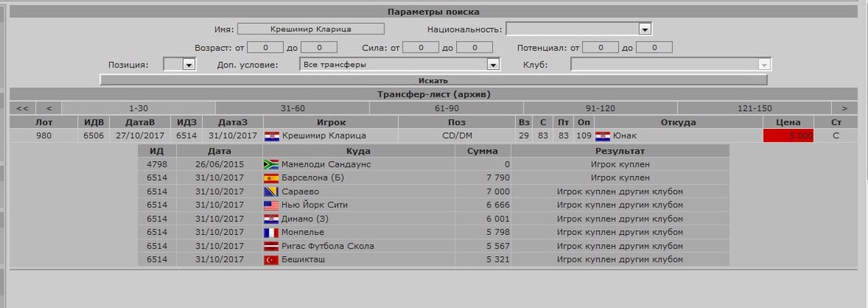
Task: Click the Latvian flag by Ригас Футбола Скола
Action: (271, 246)
